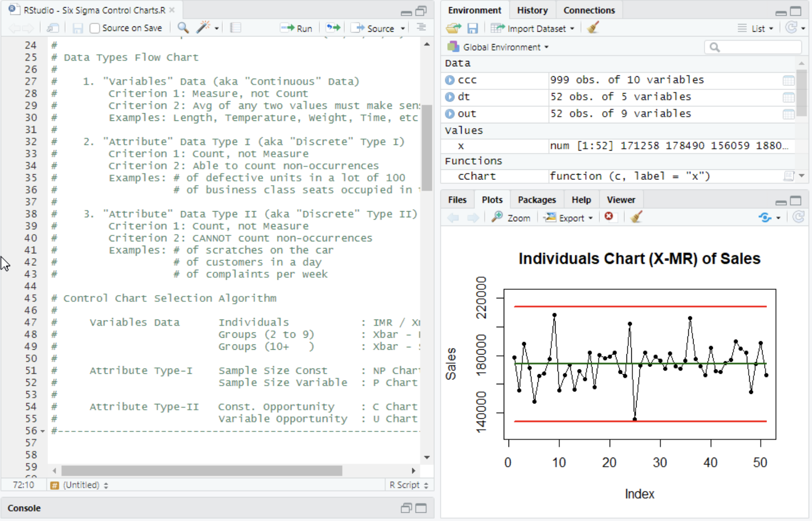Expand the dt data frame details

point(450,97)
